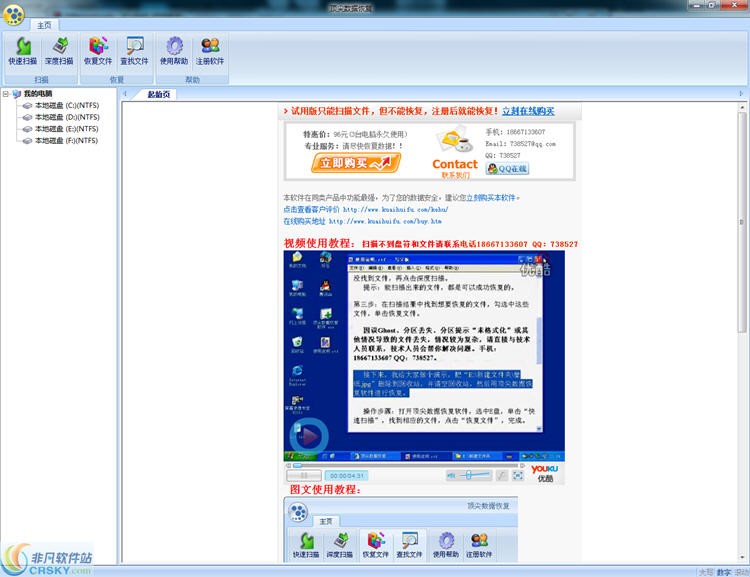Click the video pause button below player
750x577 pixels.
(304, 476)
